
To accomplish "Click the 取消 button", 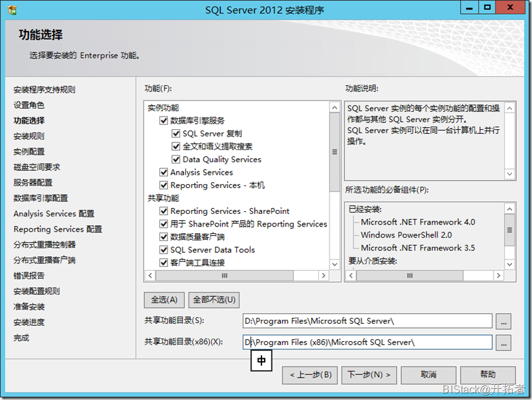I will 429,375.
